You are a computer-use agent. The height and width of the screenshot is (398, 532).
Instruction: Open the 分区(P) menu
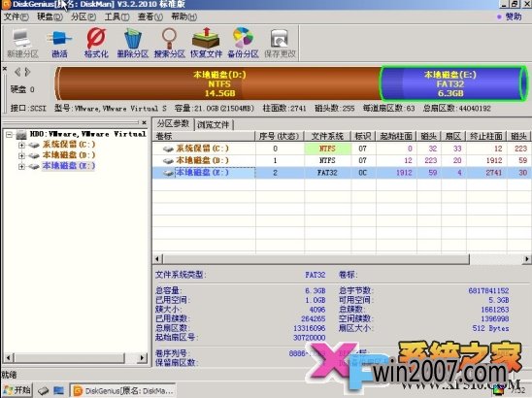pos(83,17)
